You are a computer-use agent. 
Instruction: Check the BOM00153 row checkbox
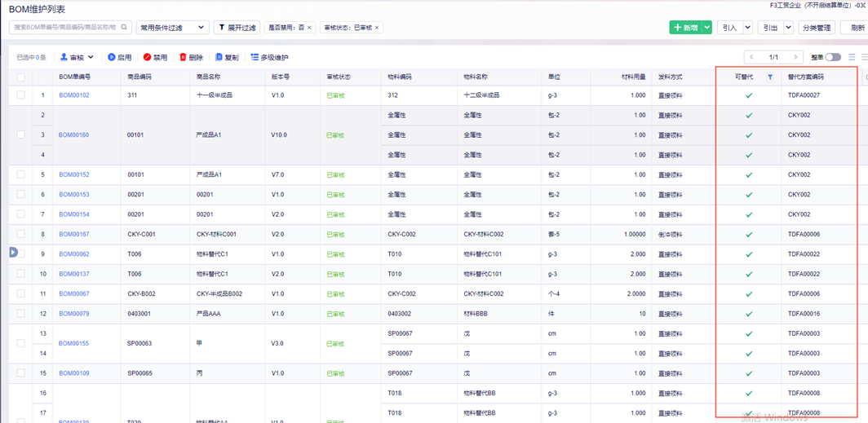click(21, 195)
